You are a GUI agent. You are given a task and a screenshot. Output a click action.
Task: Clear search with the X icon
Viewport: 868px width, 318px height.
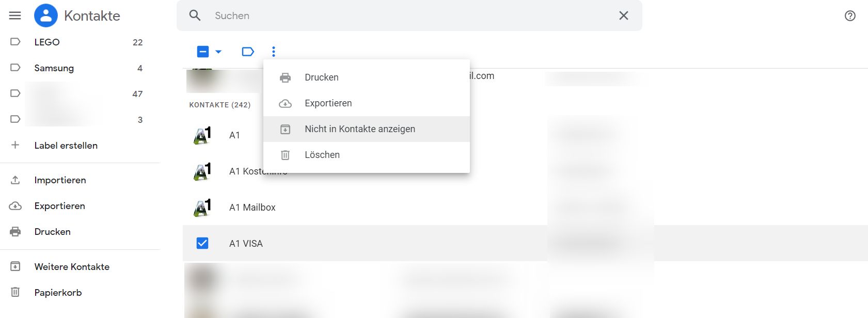click(623, 15)
